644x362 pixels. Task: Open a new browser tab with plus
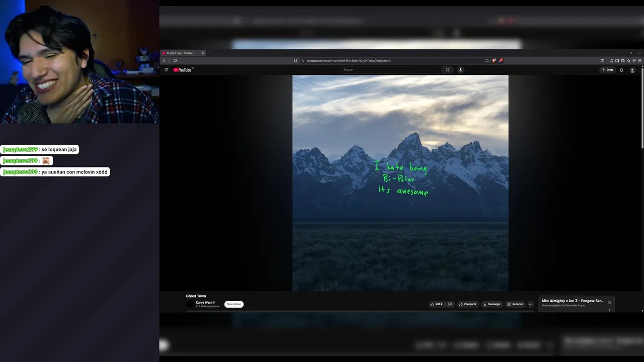click(210, 53)
